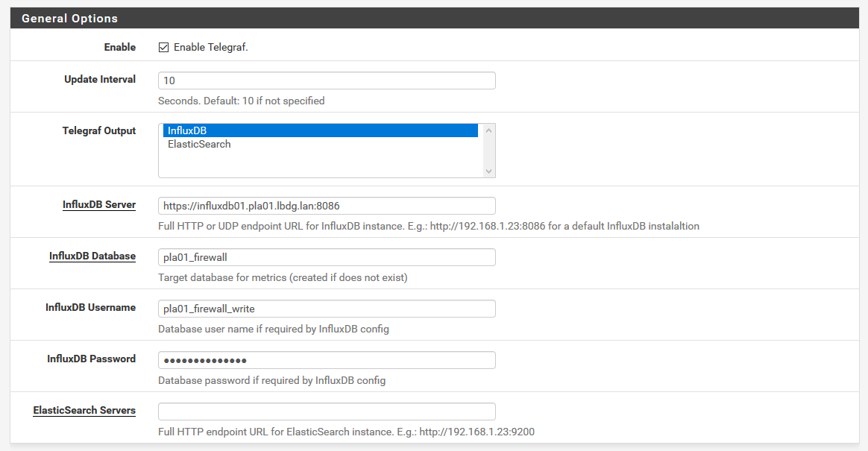Screen dimensions: 868x451
Task: Click the Update Interval input field
Action: pyautogui.click(x=327, y=81)
